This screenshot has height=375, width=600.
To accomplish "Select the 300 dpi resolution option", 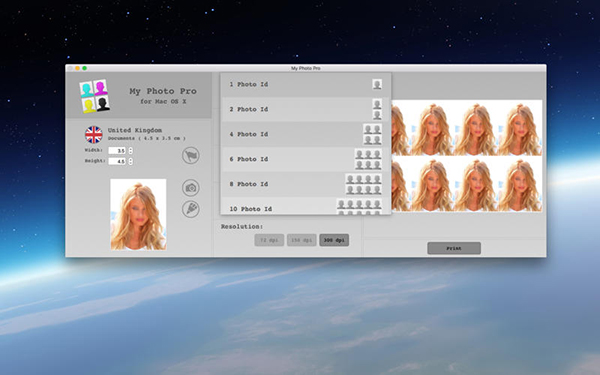I will pos(334,240).
